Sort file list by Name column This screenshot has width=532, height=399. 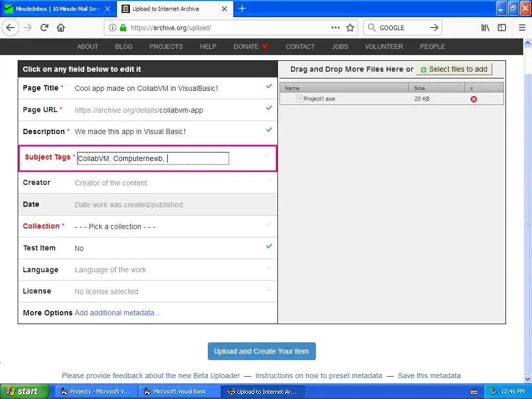click(x=344, y=88)
